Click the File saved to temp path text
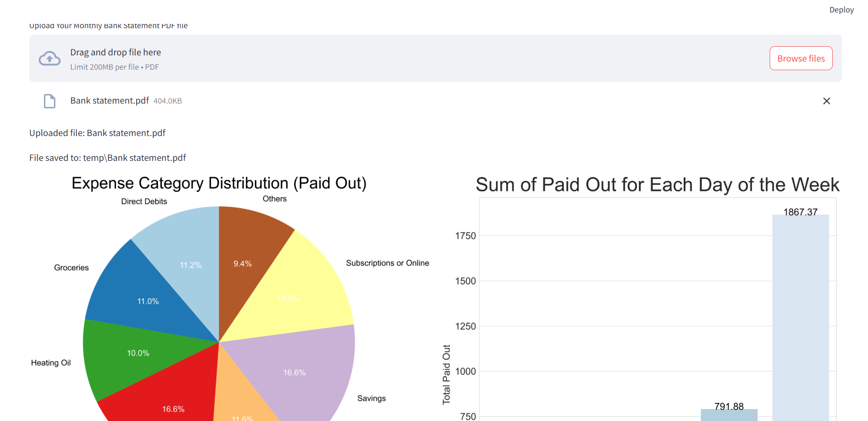Screen dimensions: 868x421 (x=107, y=158)
